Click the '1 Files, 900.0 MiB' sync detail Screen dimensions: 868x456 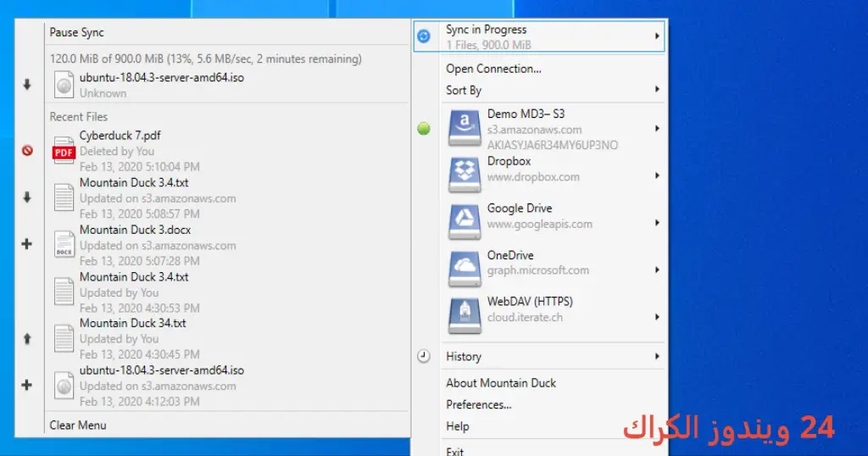tap(489, 46)
